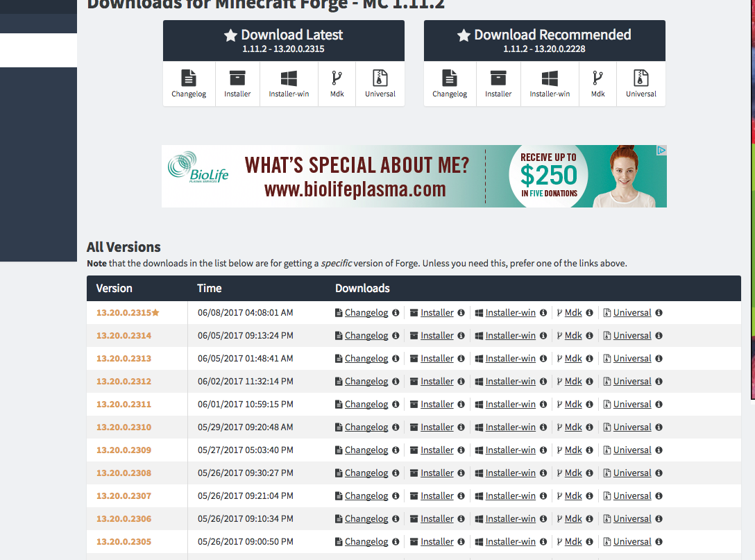This screenshot has height=560, width=755.
Task: Show info icon for Installer 13.20.0.2306
Action: (461, 518)
